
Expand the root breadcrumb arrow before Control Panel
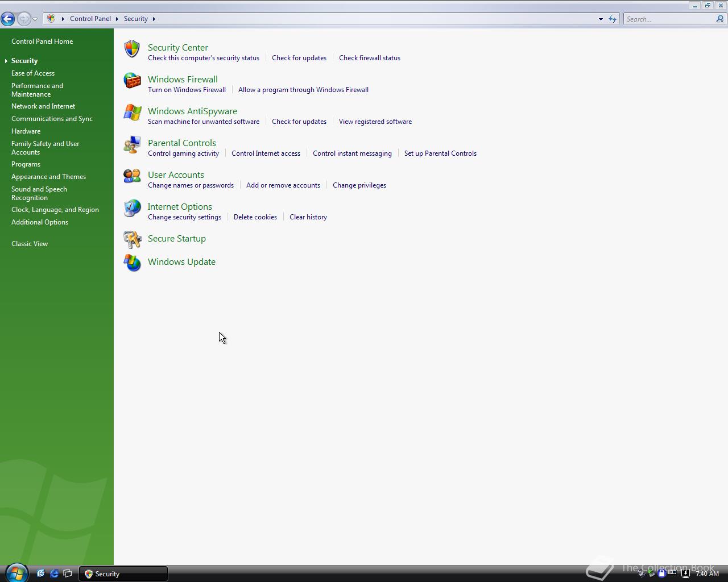click(x=63, y=19)
